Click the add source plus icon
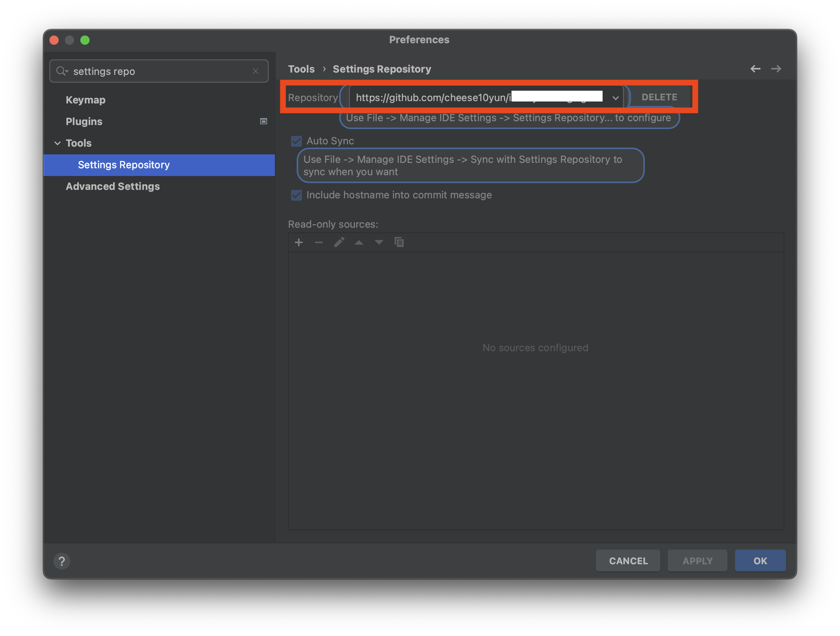Viewport: 840px width, 636px height. point(299,242)
